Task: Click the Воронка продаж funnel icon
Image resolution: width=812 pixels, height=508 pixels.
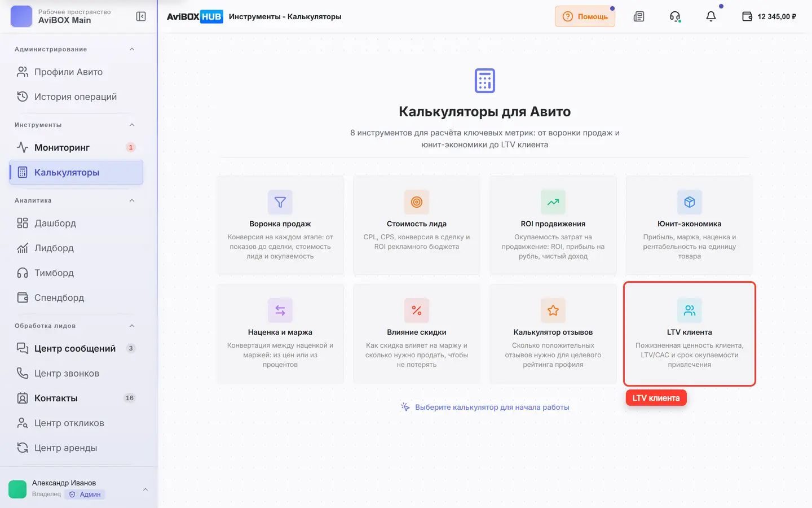Action: pos(280,202)
